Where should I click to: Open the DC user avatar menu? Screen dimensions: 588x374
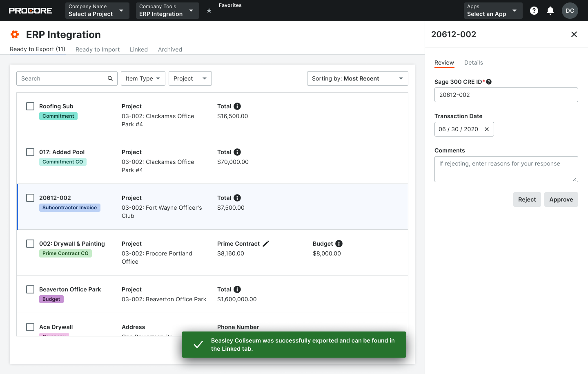click(570, 11)
